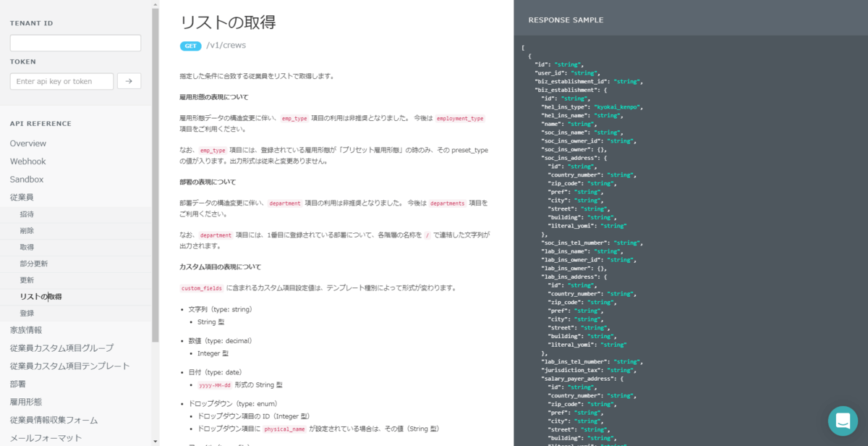Click the employment_type code label
This screenshot has height=446, width=868.
point(459,118)
